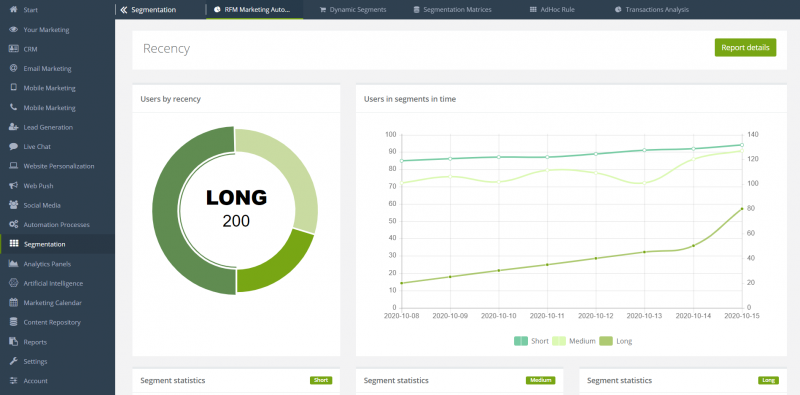The height and width of the screenshot is (395, 800).
Task: Click the Long line endpoint at 2020-10-15
Action: point(741,208)
